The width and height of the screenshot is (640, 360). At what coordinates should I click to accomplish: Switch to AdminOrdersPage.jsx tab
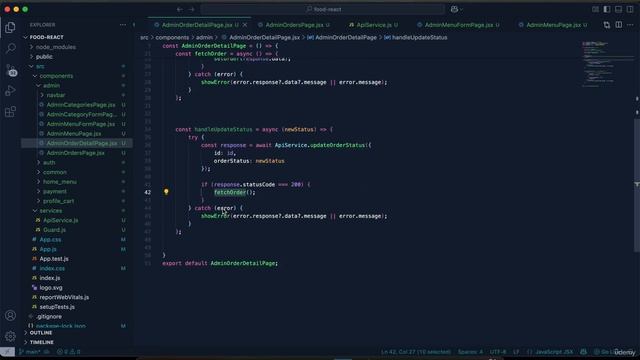pyautogui.click(x=294, y=25)
